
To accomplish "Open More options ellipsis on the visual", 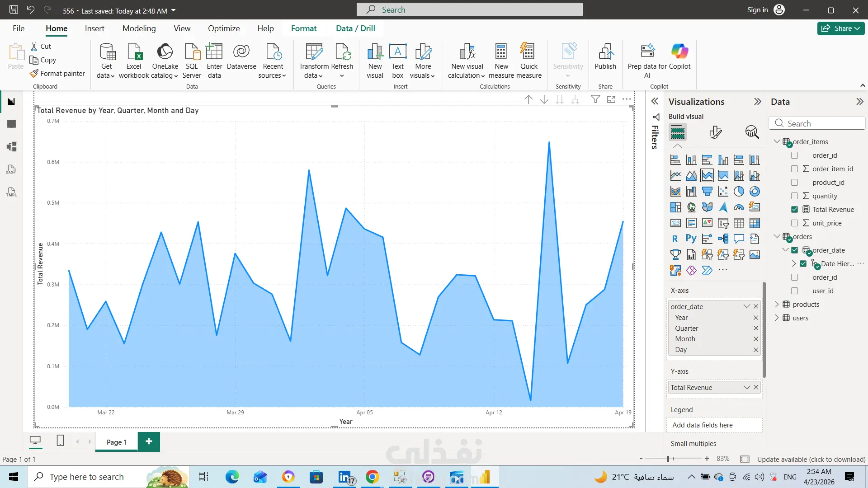I will coord(627,99).
